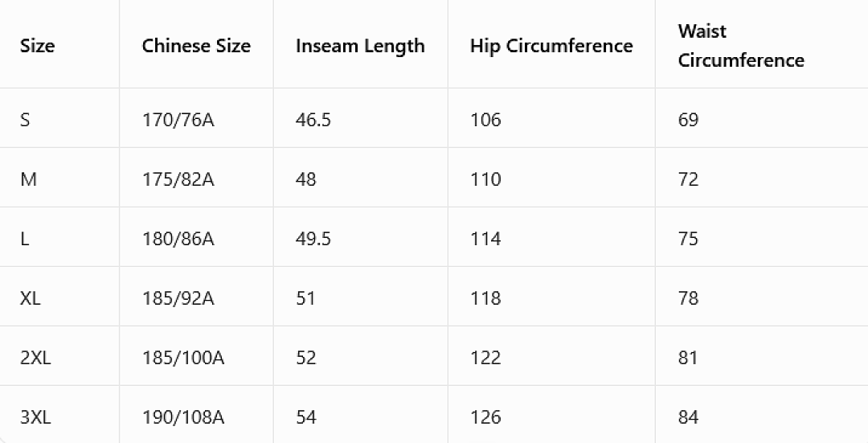Click the XL size cell
Screen dimensions: 868x443
click(x=30, y=298)
